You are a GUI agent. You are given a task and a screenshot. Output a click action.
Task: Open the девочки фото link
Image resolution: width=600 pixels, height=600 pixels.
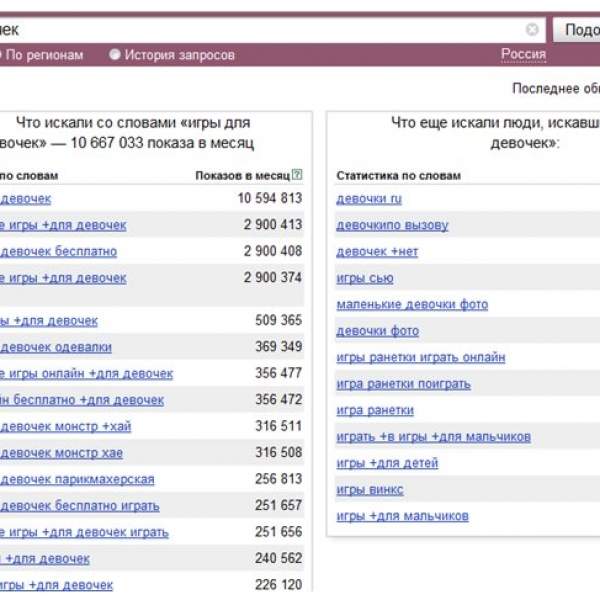(x=377, y=331)
